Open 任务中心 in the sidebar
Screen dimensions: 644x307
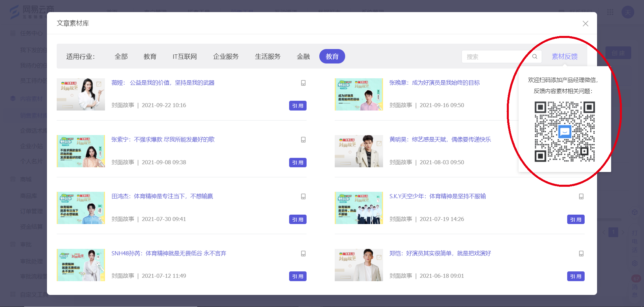pyautogui.click(x=31, y=33)
